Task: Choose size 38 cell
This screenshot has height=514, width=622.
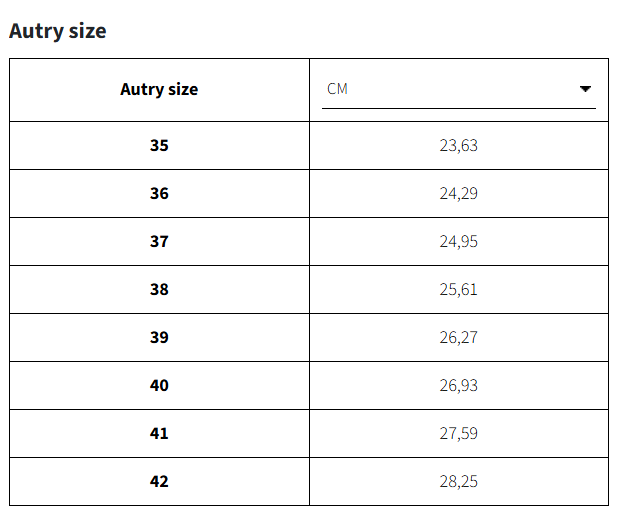Action: pos(159,289)
